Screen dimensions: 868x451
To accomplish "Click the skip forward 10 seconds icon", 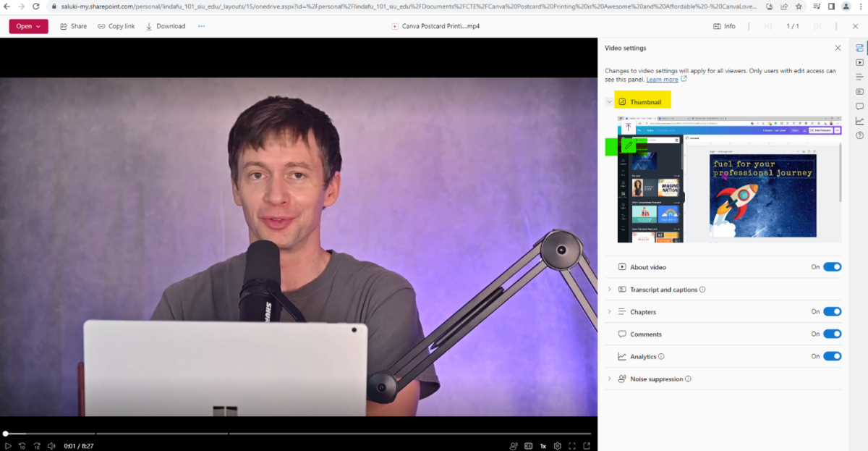I will [36, 445].
